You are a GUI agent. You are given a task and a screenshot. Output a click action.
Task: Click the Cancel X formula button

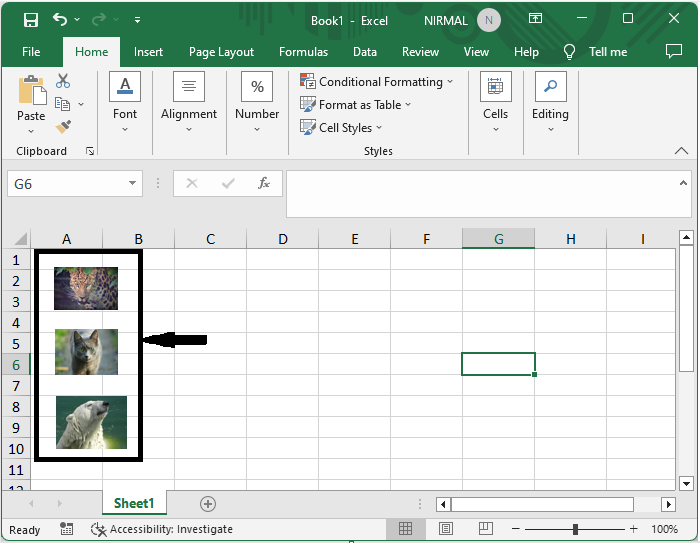tap(192, 183)
